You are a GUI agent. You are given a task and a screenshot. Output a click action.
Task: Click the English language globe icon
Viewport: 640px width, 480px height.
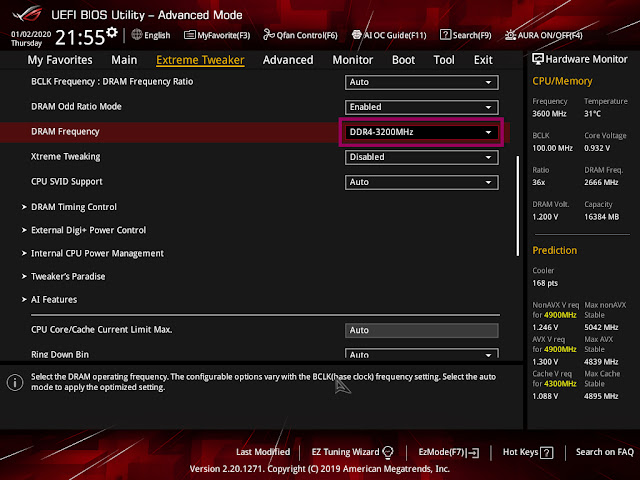pos(137,35)
